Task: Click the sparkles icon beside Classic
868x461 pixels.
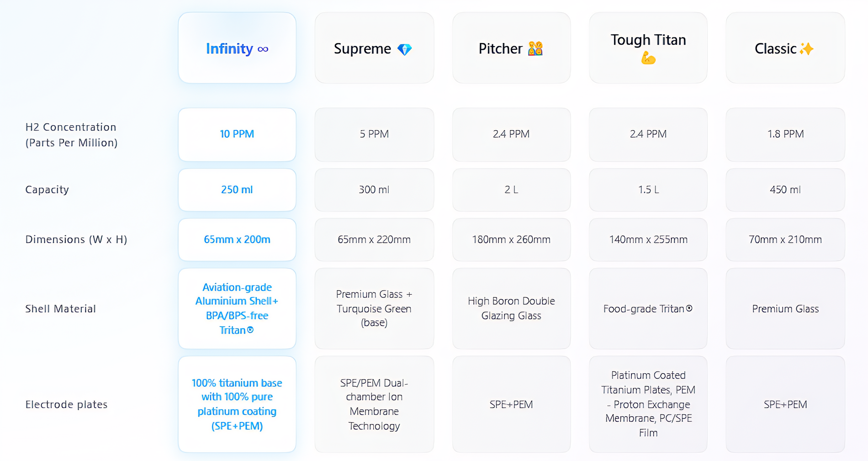Action: coord(807,48)
